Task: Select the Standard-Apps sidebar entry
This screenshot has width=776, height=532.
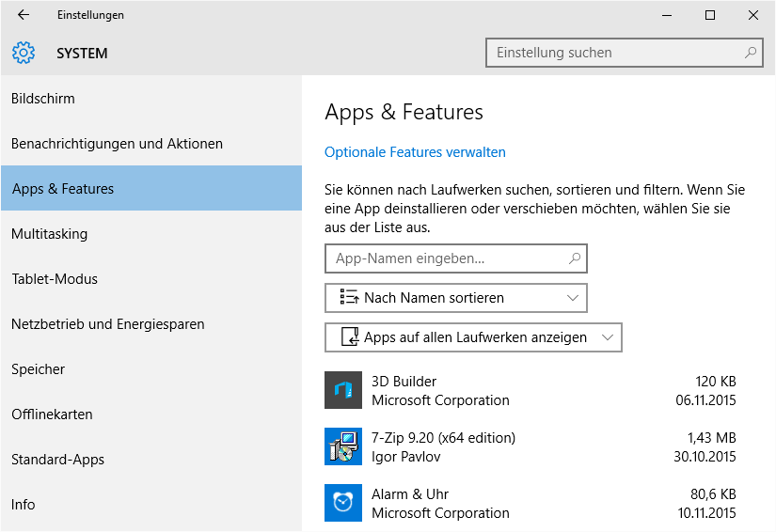Action: [57, 460]
